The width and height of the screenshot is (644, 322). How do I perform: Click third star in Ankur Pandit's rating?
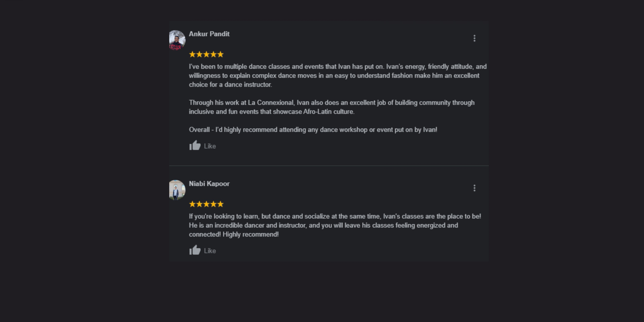click(206, 55)
